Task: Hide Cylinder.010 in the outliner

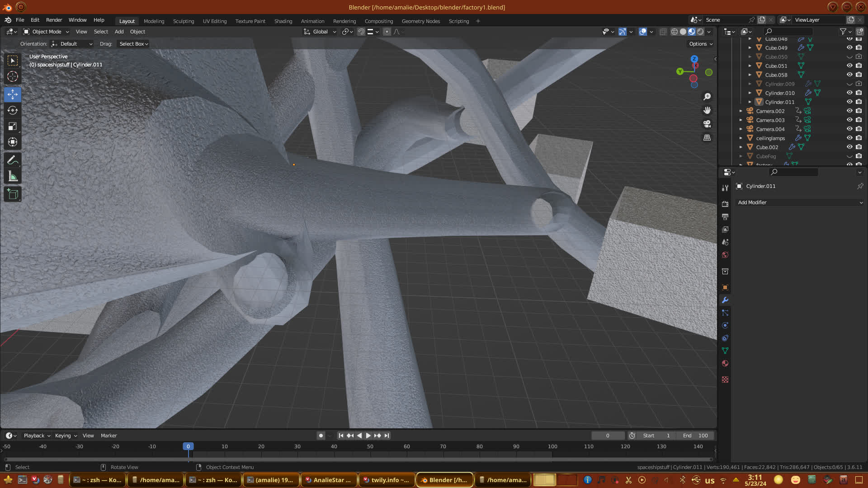Action: [x=849, y=93]
